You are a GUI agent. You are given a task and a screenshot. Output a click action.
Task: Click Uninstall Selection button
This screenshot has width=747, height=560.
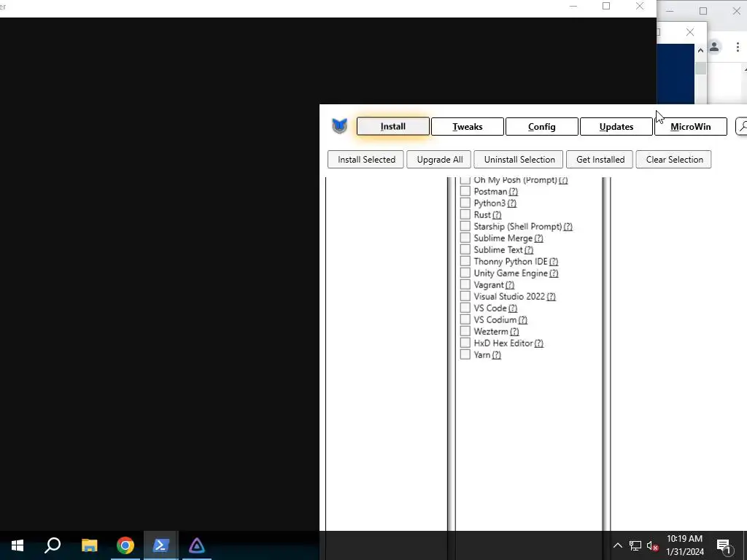519,160
